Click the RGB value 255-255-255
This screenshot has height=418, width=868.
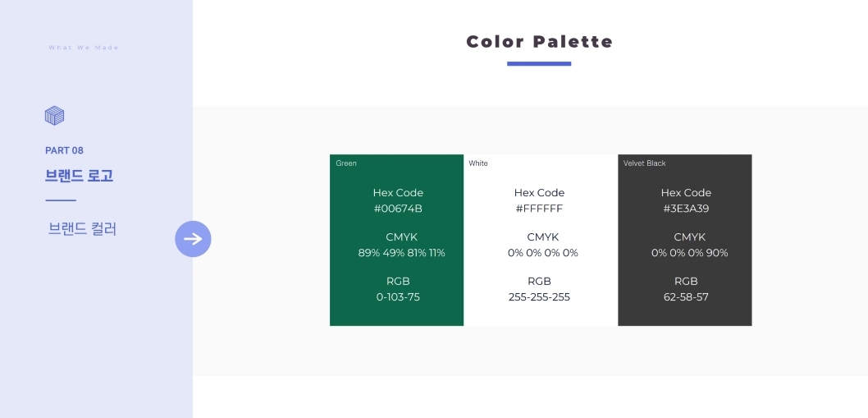pyautogui.click(x=539, y=297)
